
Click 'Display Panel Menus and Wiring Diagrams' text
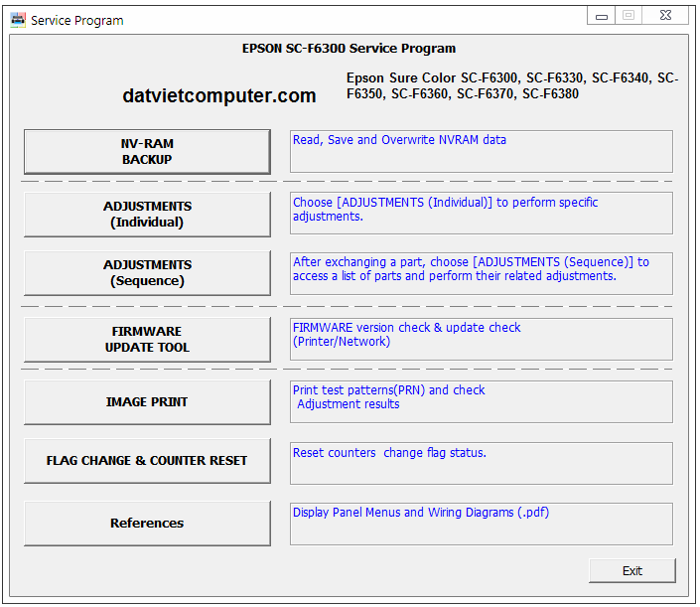[421, 513]
